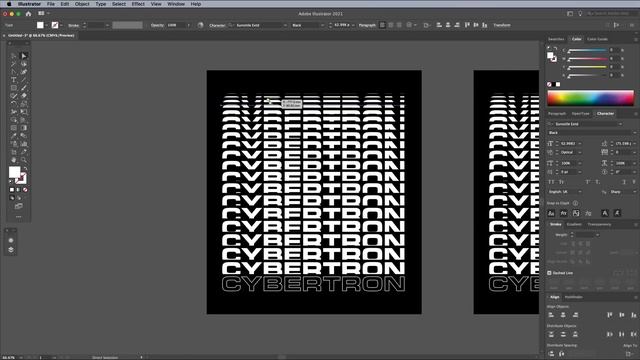640x360 pixels.
Task: Select the Paintbrush tool
Action: 24,88
